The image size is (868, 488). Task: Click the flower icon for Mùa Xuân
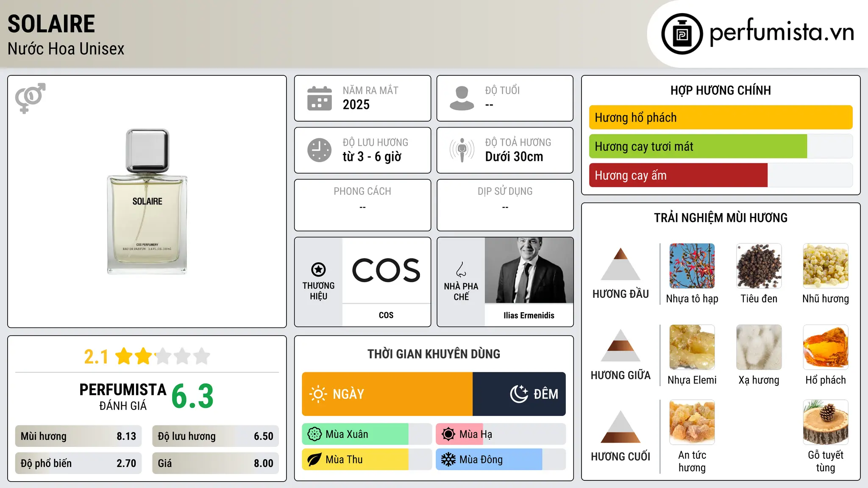[314, 434]
